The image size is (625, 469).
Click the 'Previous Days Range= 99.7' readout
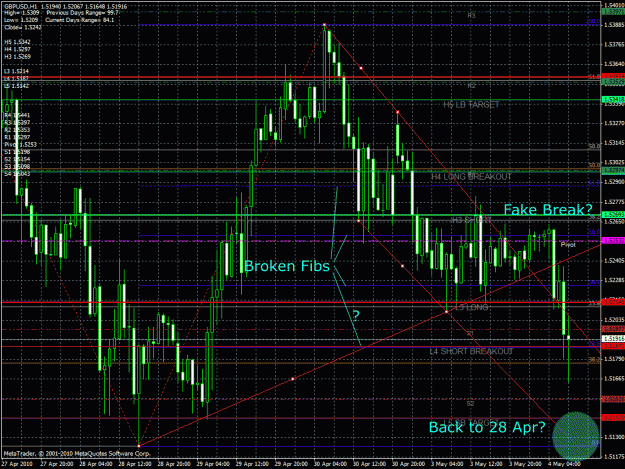click(83, 13)
